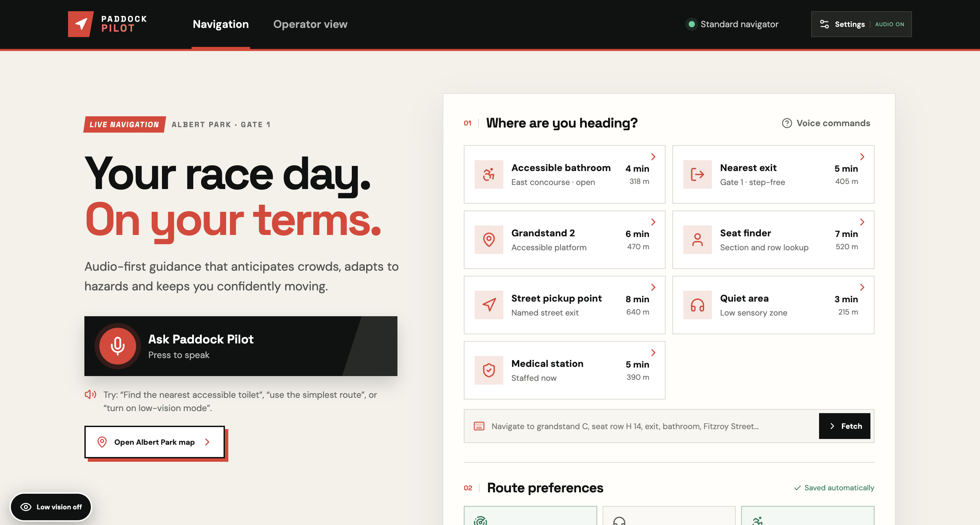Expand the Quiet area card chevron

[x=862, y=287]
